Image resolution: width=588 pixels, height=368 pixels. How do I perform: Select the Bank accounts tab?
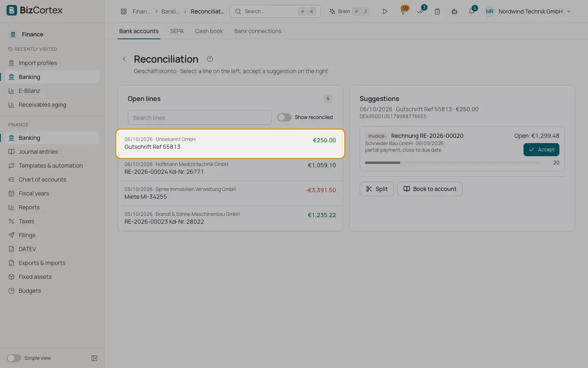pyautogui.click(x=139, y=31)
